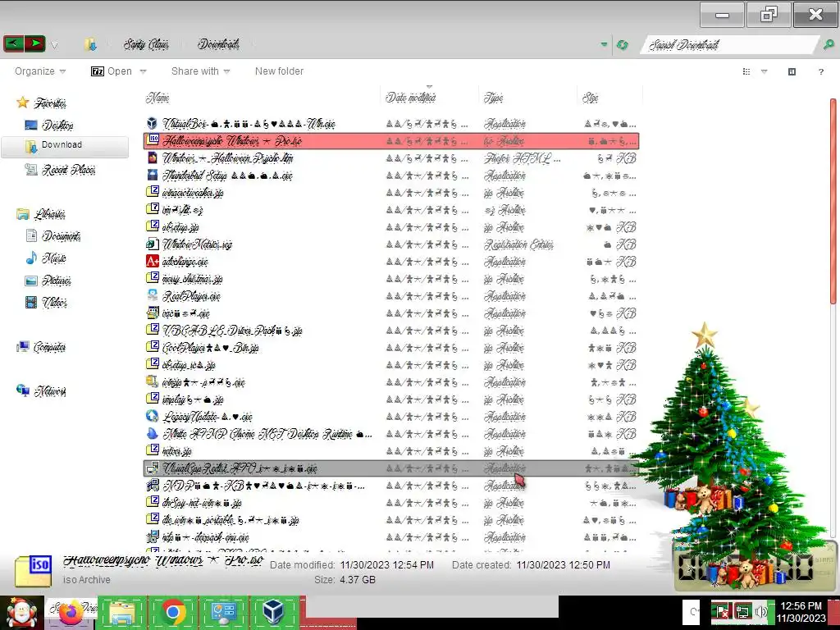The height and width of the screenshot is (630, 840).
Task: Open the selected file with 7z Open
Action: pyautogui.click(x=112, y=71)
